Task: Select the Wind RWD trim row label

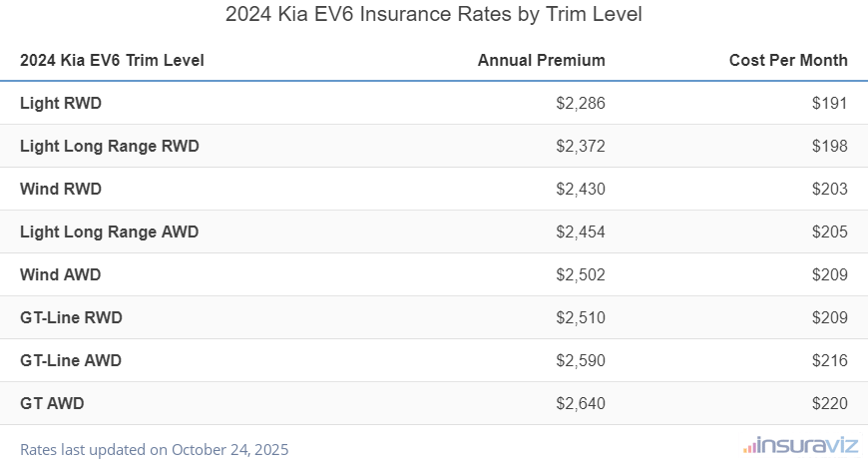Action: (61, 189)
